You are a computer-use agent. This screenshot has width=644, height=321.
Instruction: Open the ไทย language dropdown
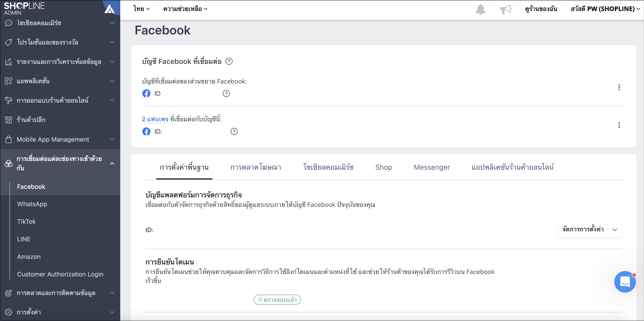(141, 9)
